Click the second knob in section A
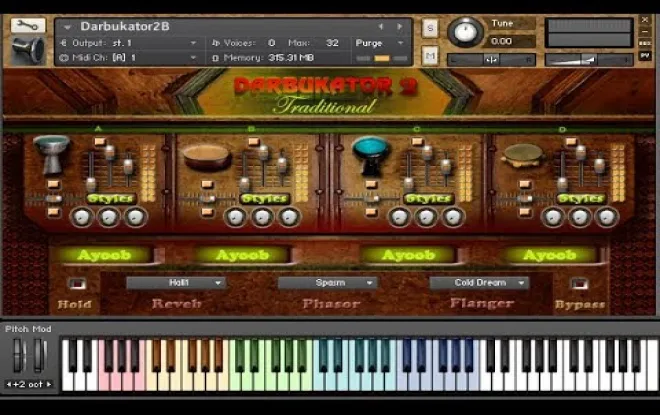Viewport: 660px width, 415px height. pyautogui.click(x=109, y=217)
